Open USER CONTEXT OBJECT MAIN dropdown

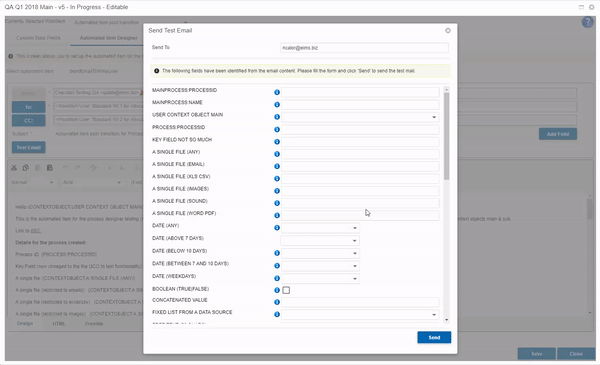[x=434, y=117]
